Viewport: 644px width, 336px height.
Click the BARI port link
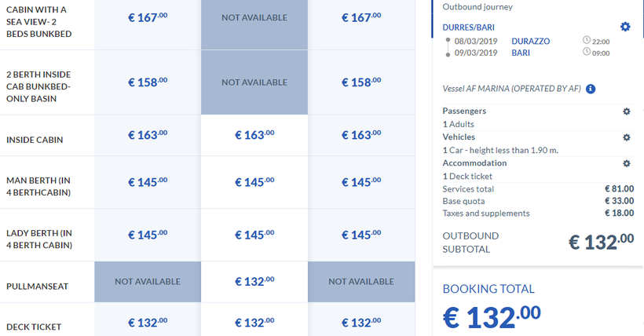point(520,53)
